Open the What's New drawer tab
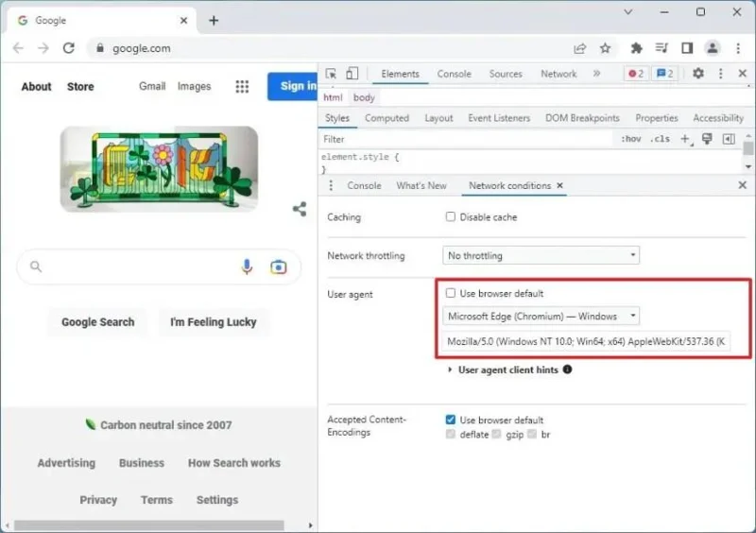 (421, 186)
